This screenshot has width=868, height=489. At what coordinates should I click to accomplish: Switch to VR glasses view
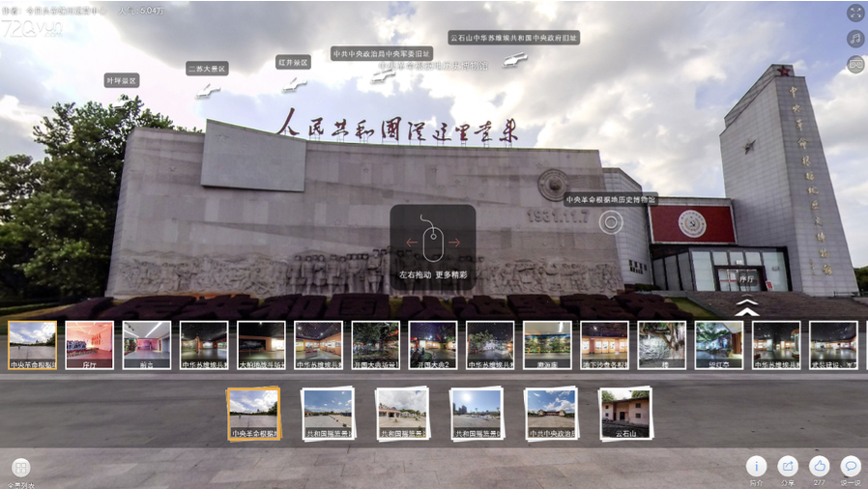pyautogui.click(x=855, y=65)
